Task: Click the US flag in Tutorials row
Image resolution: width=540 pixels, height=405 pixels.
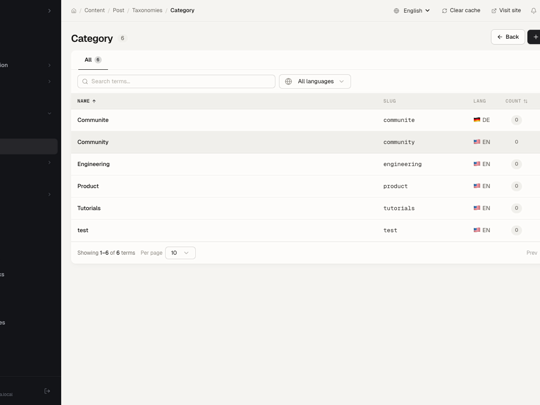Action: pos(477,208)
